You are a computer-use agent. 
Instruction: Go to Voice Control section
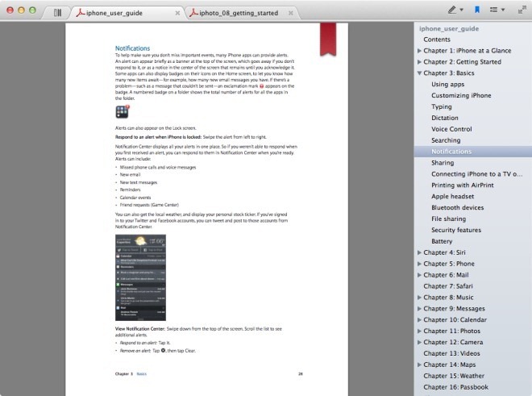click(451, 129)
